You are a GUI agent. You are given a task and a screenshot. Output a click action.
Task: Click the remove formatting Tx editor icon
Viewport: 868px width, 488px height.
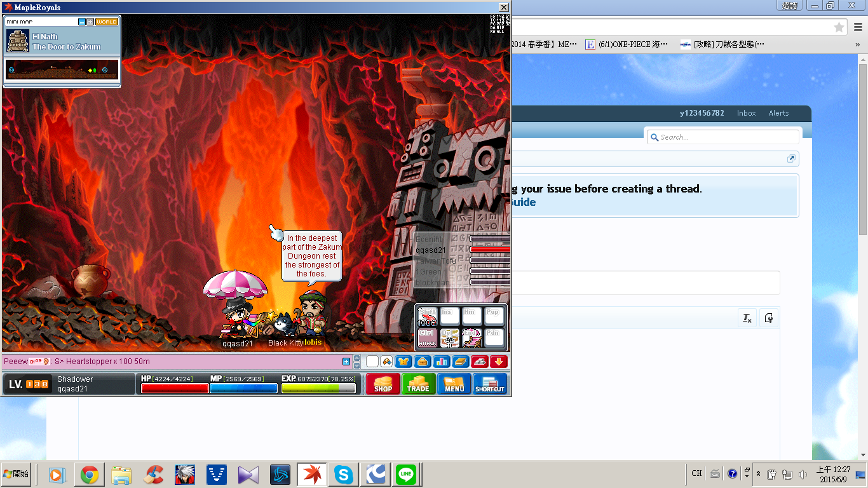[x=747, y=318]
